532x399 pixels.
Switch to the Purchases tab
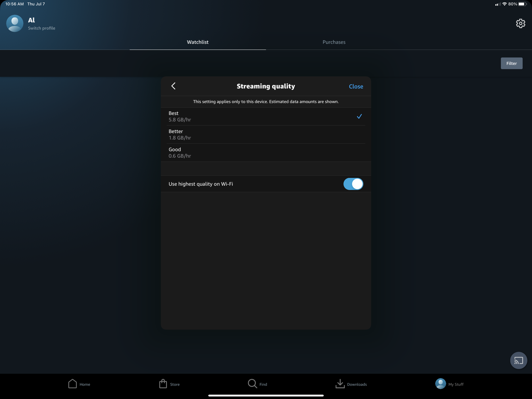[334, 42]
